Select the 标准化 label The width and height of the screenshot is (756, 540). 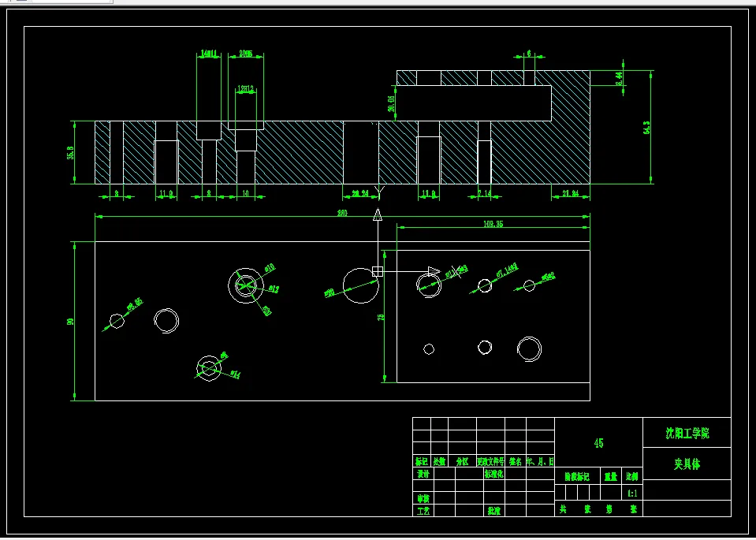(x=494, y=474)
